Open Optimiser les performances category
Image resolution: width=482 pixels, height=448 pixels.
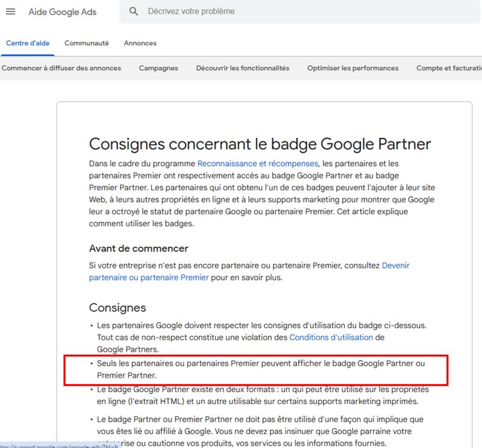click(x=352, y=68)
